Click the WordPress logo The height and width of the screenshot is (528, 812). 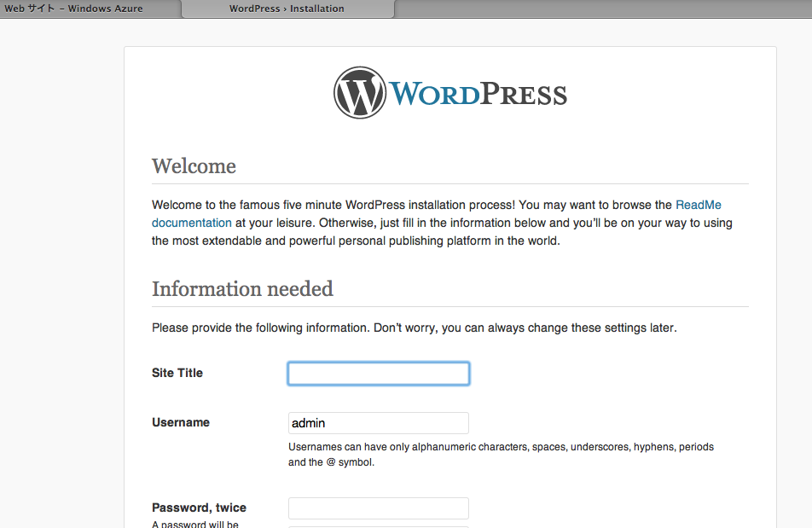click(x=450, y=93)
